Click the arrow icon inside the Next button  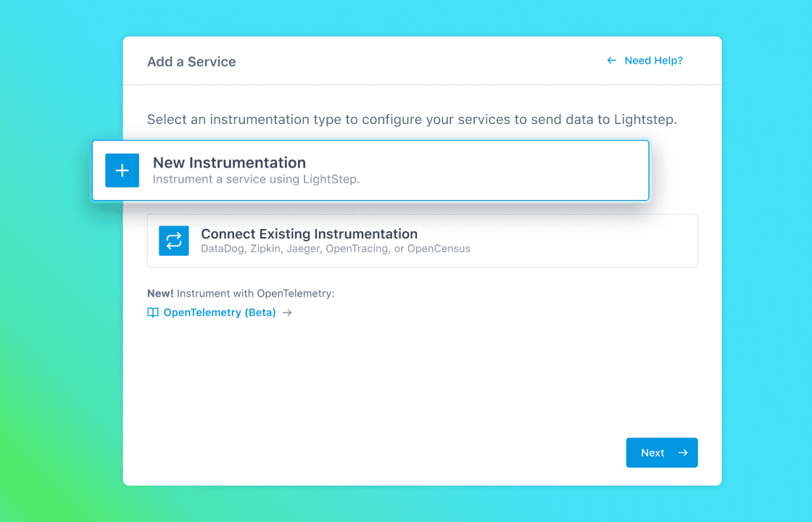[x=683, y=452]
